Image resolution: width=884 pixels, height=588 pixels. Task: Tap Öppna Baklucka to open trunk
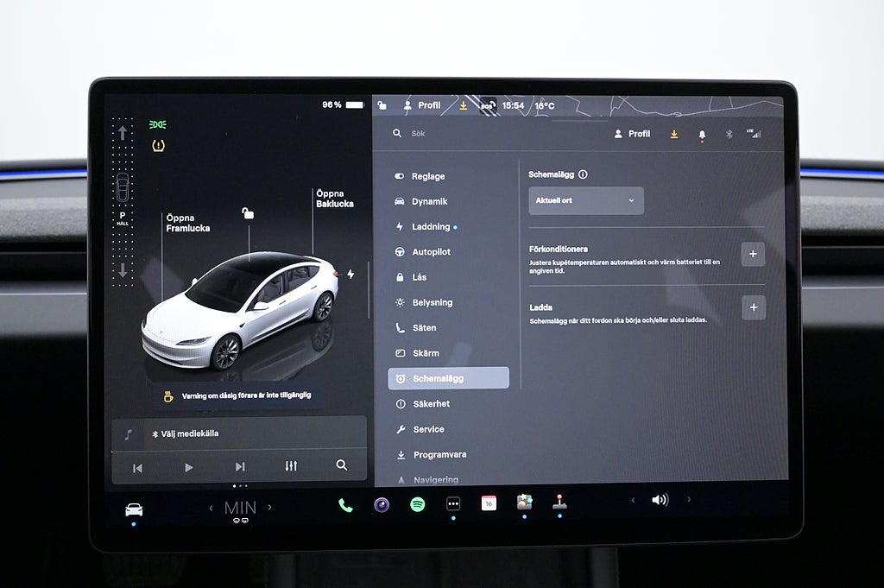click(334, 199)
